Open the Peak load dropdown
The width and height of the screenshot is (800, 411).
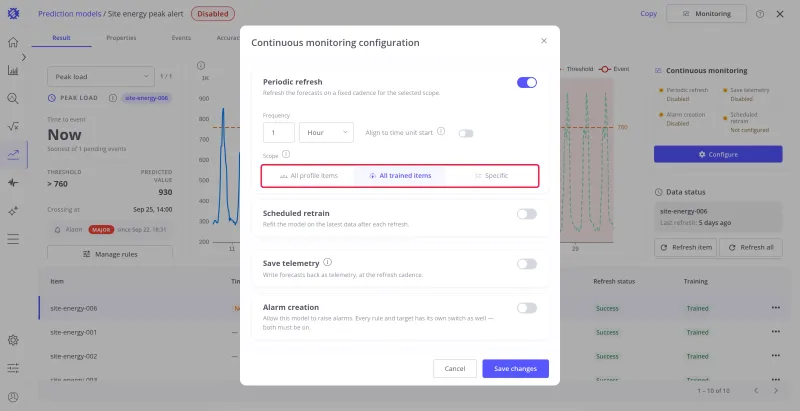[101, 76]
